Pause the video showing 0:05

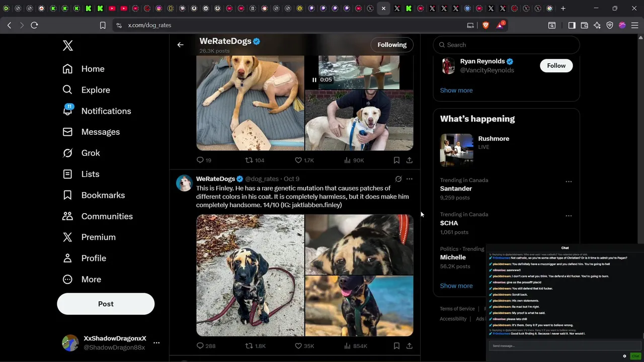coord(314,79)
